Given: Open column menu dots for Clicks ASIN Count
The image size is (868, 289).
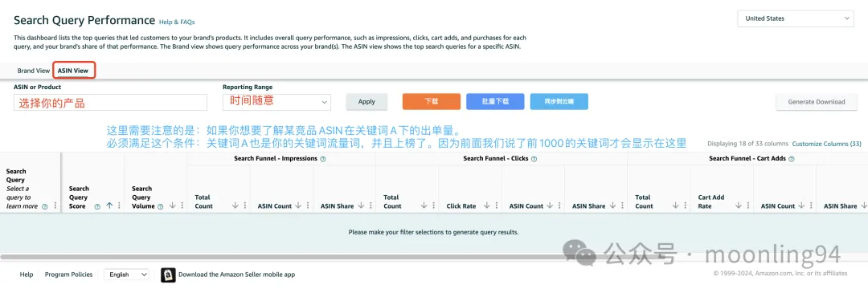Looking at the screenshot, I should tap(559, 206).
